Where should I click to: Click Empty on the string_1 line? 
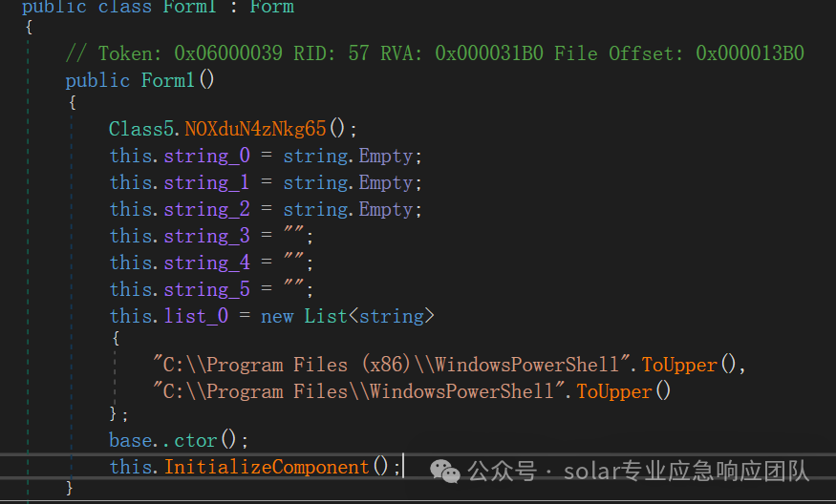385,182
